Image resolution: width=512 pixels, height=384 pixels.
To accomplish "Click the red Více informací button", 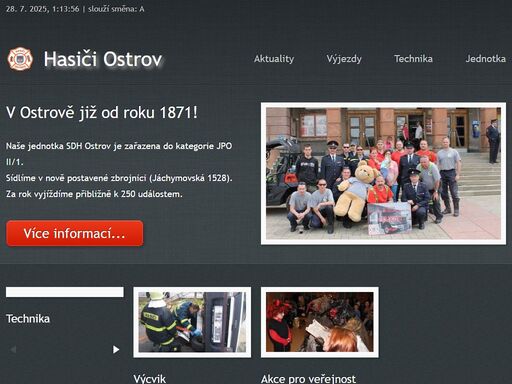I will 75,233.
